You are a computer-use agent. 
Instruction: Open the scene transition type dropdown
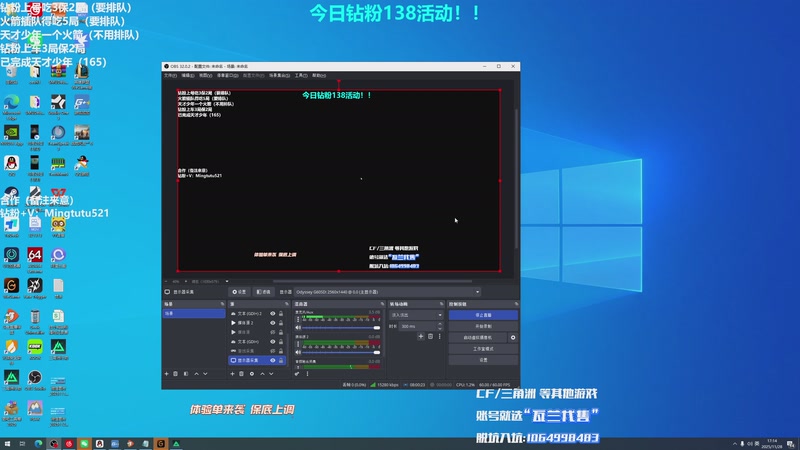pos(416,315)
